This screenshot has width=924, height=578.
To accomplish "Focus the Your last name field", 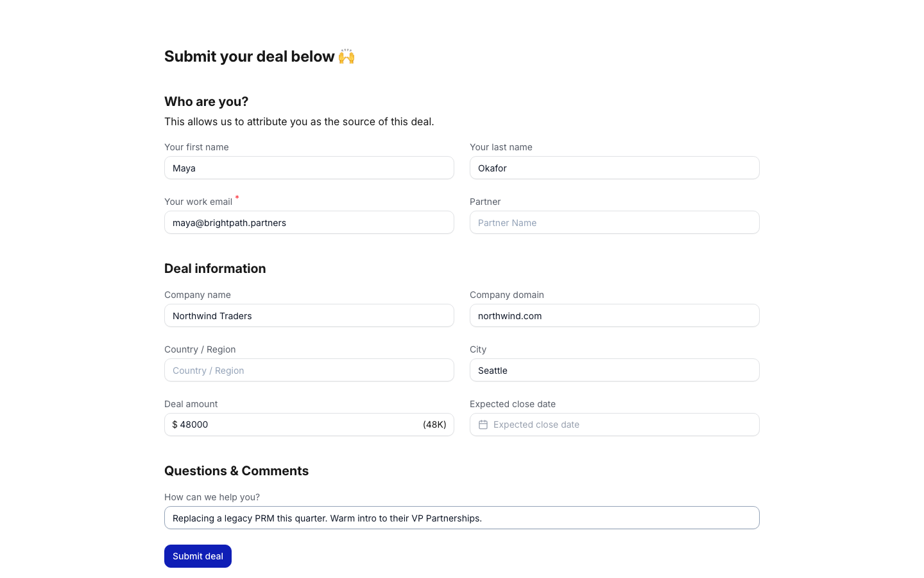I will pyautogui.click(x=615, y=168).
